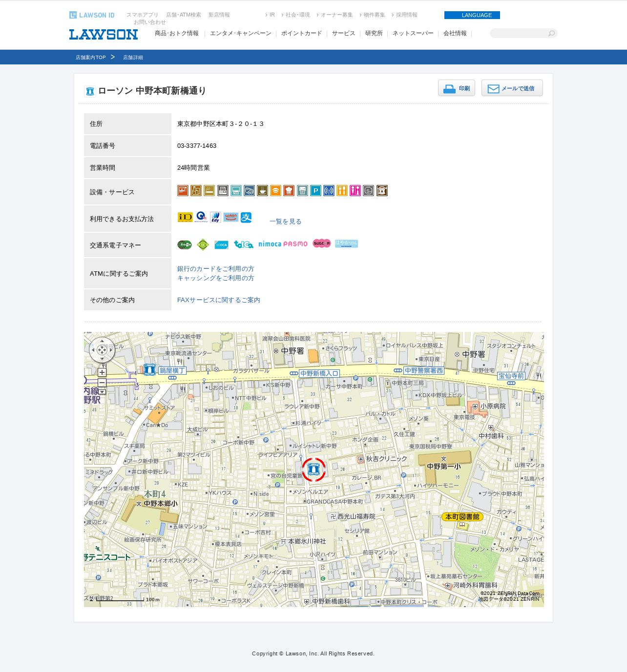Click the pink restroom service icon
Image resolution: width=627 pixels, height=672 pixels.
(x=355, y=191)
